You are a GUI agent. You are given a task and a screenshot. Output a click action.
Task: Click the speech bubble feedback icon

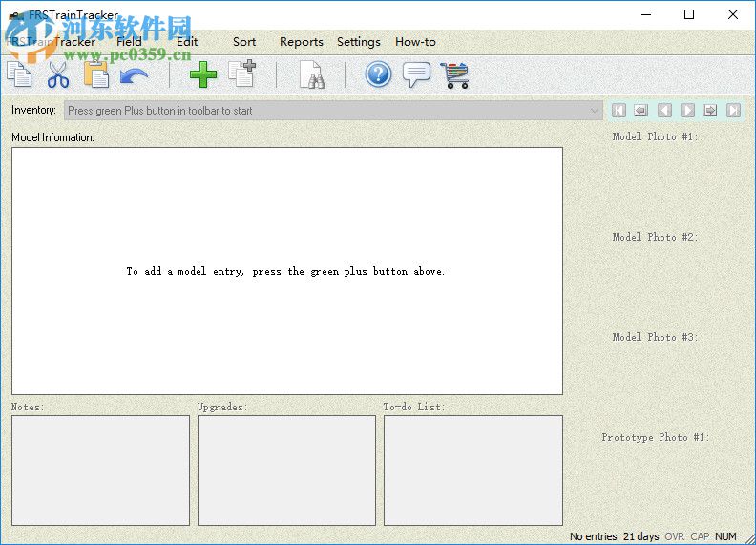click(416, 74)
